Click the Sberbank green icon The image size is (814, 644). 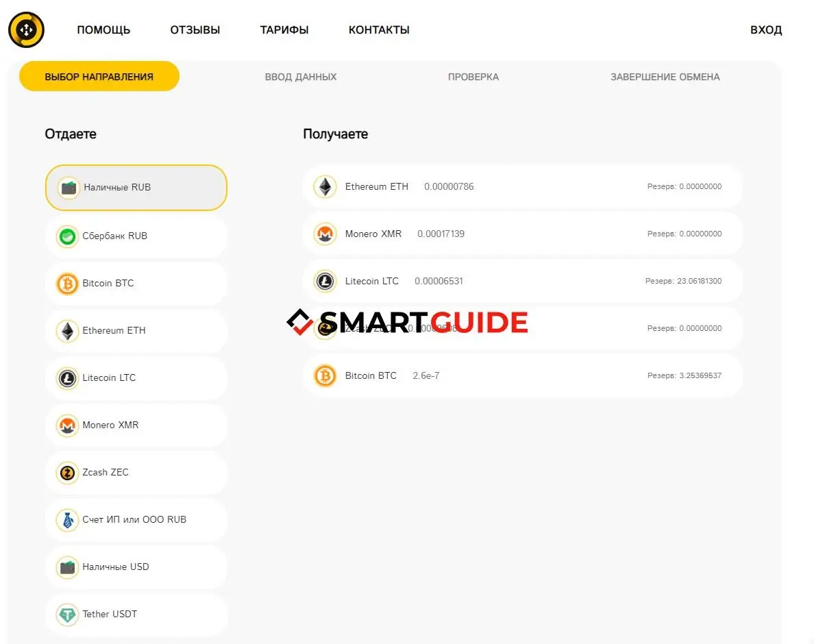[67, 236]
